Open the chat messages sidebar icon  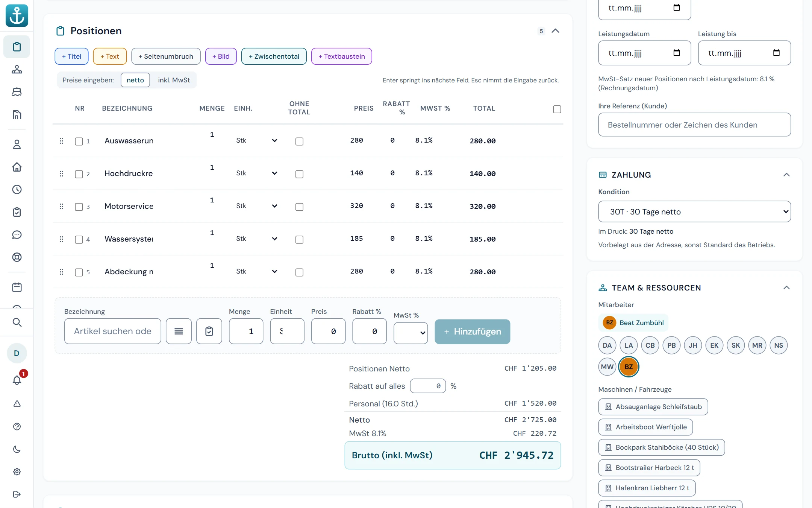(17, 235)
